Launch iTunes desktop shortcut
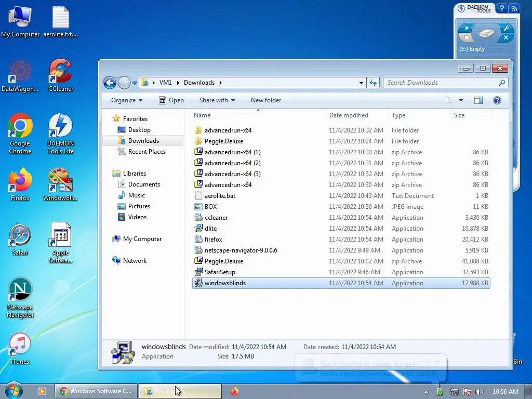 [20, 349]
